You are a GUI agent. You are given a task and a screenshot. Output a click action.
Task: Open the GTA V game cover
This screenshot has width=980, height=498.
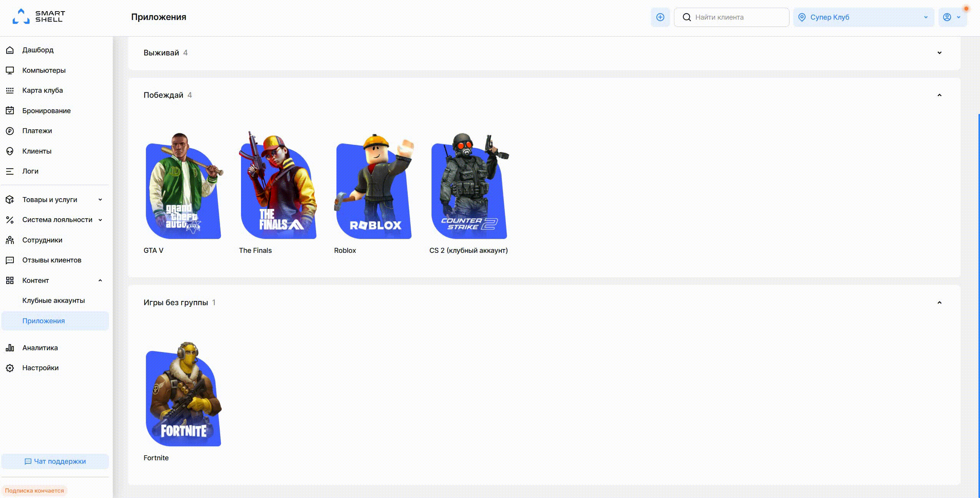(x=184, y=186)
